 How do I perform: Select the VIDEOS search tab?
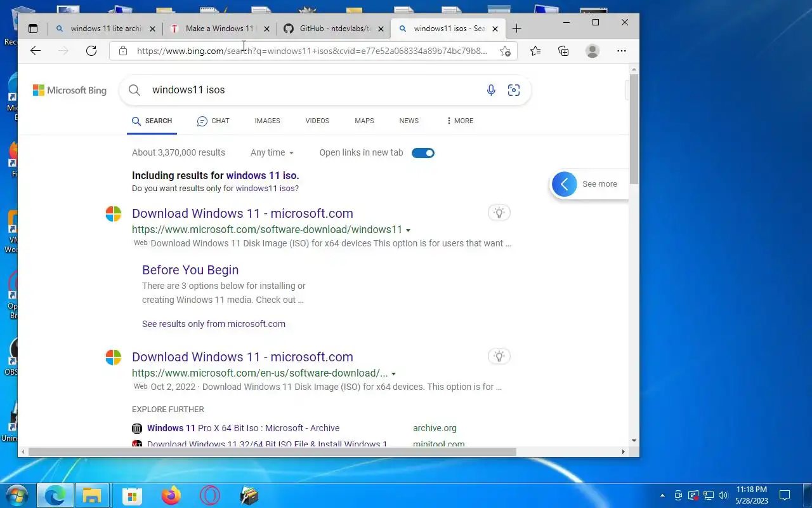pyautogui.click(x=317, y=121)
